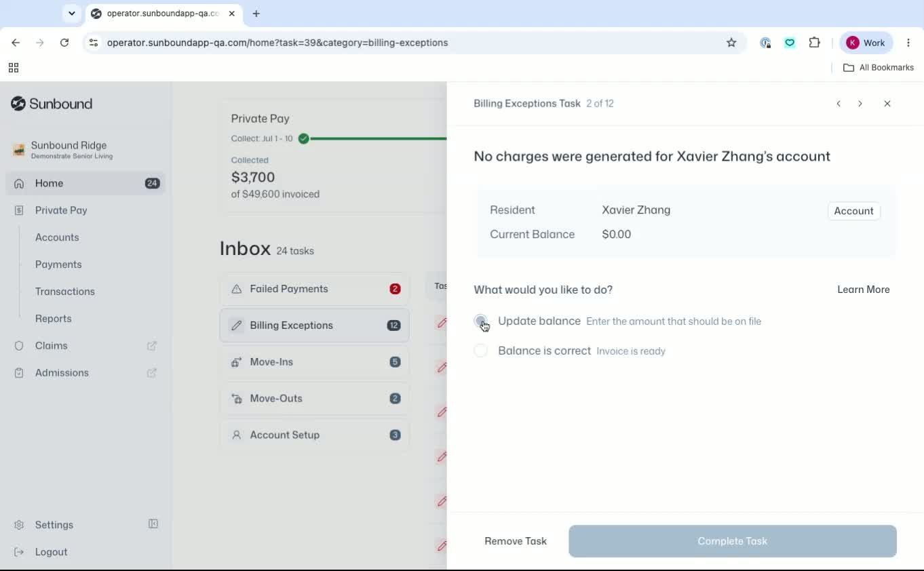Select the Account Setup category
Screen dimensions: 924x571
[x=314, y=435]
